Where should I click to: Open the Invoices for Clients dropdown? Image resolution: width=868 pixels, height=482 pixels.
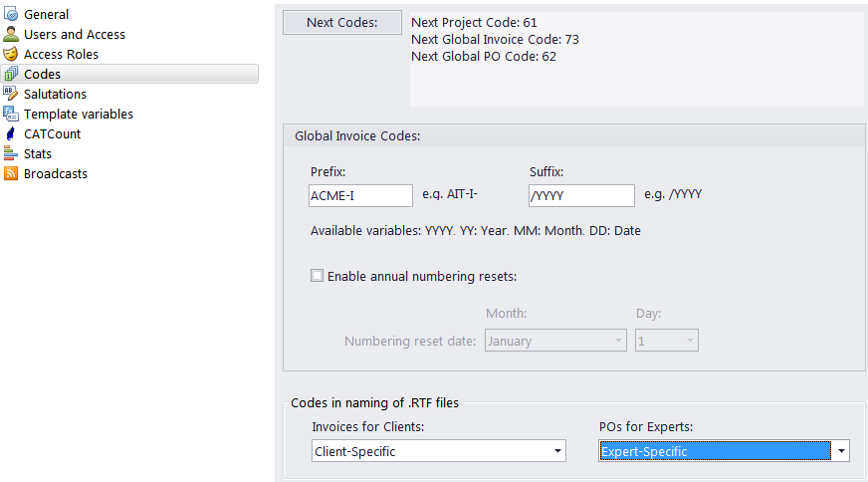click(x=438, y=451)
